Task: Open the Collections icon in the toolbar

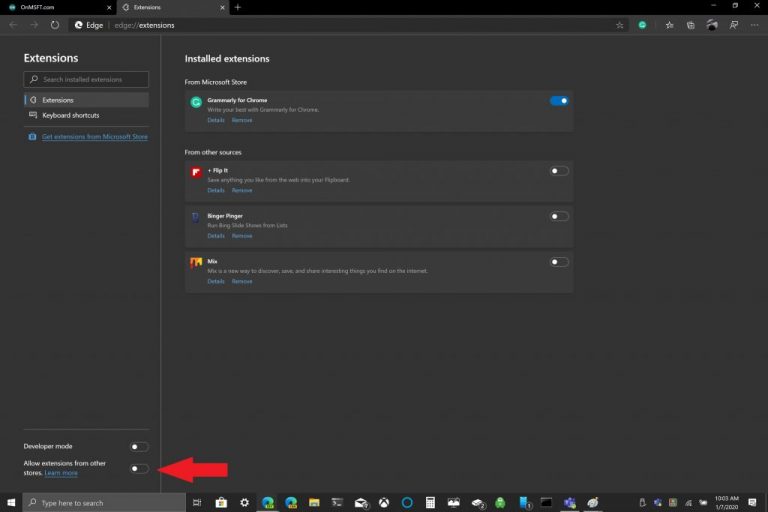Action: tap(691, 25)
